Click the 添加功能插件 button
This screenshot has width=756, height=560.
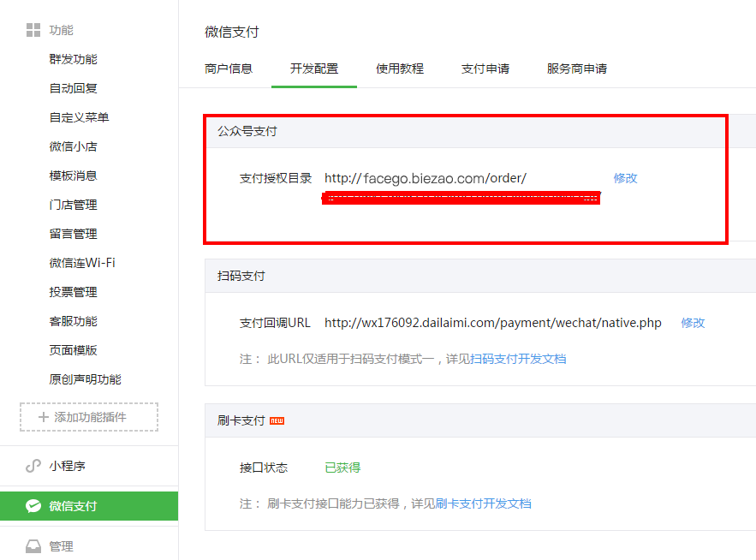point(89,417)
